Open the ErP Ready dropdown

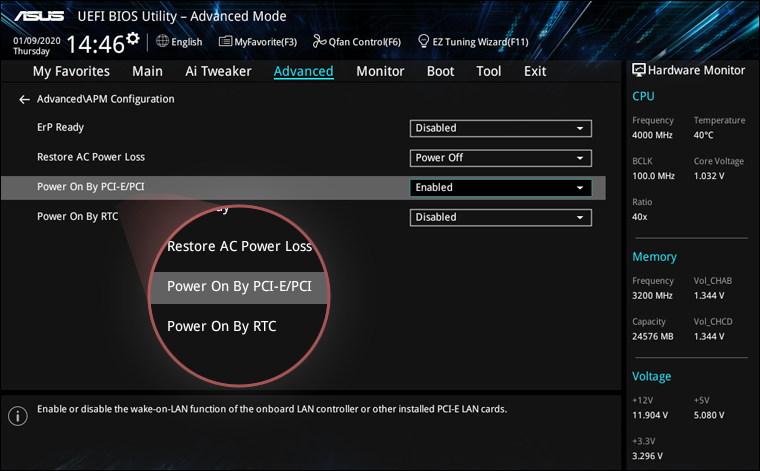[x=501, y=128]
